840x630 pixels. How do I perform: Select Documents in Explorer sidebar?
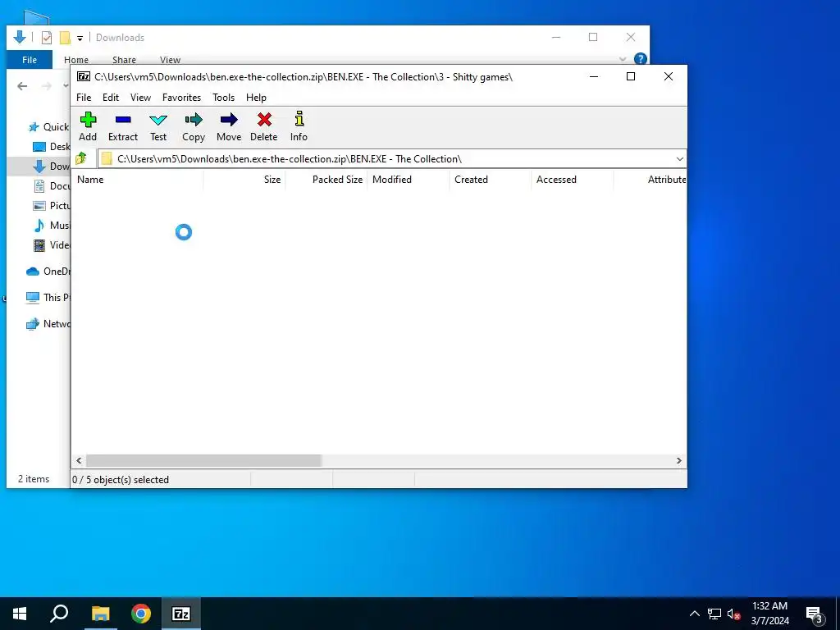click(x=51, y=186)
